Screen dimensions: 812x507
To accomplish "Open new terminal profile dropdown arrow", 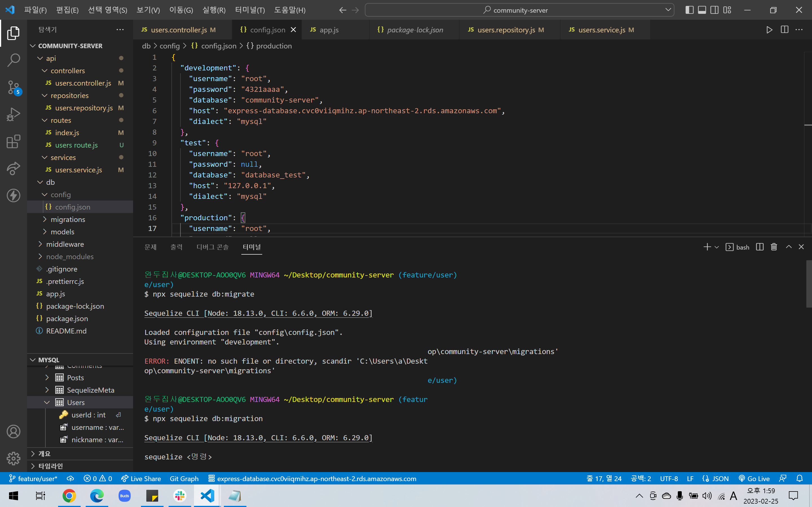I will [x=717, y=247].
